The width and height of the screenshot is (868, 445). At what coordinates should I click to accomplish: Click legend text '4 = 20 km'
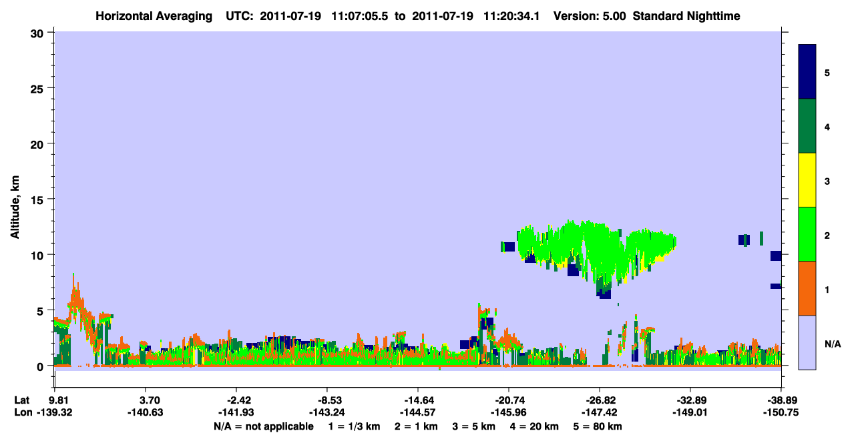(533, 426)
